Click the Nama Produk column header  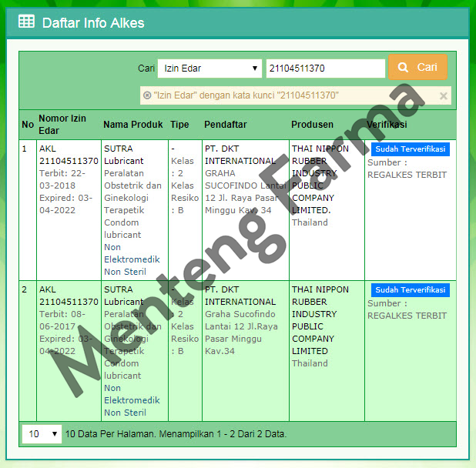tap(132, 125)
